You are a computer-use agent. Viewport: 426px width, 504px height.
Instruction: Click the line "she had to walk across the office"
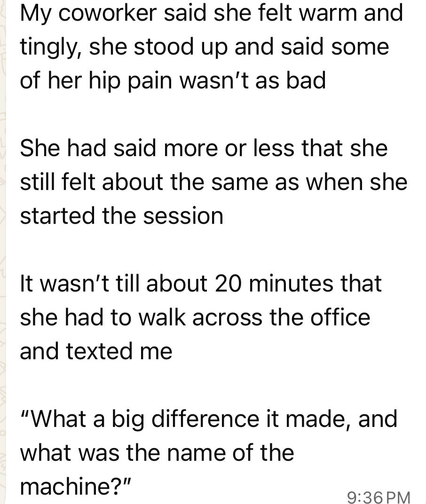pyautogui.click(x=195, y=318)
